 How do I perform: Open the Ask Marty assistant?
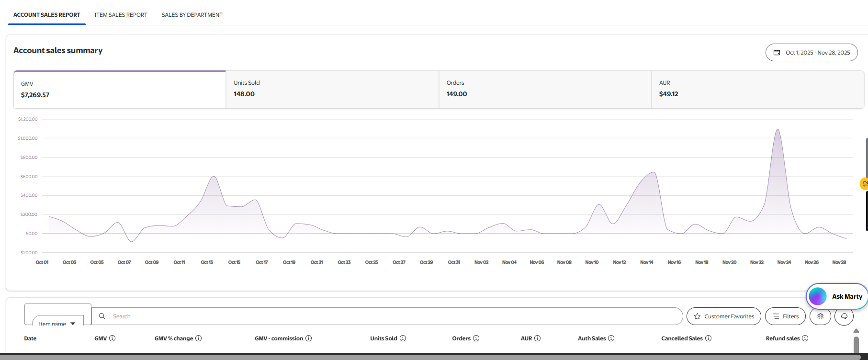tap(836, 296)
